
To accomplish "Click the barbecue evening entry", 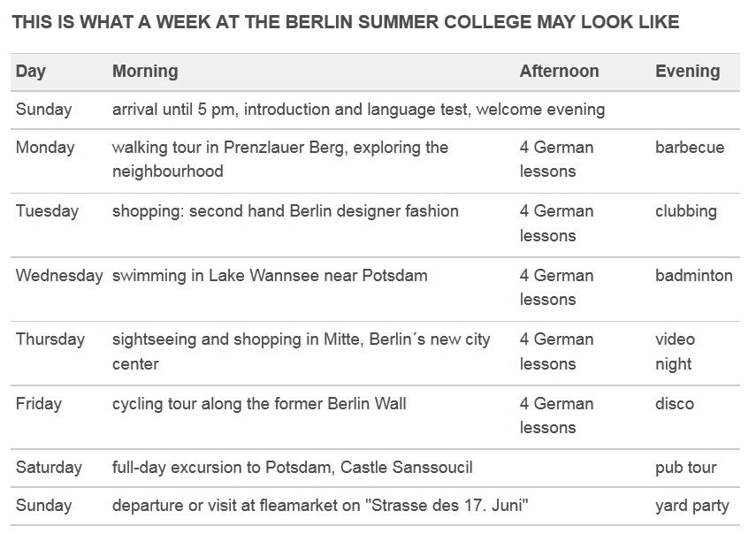I will pyautogui.click(x=690, y=148).
